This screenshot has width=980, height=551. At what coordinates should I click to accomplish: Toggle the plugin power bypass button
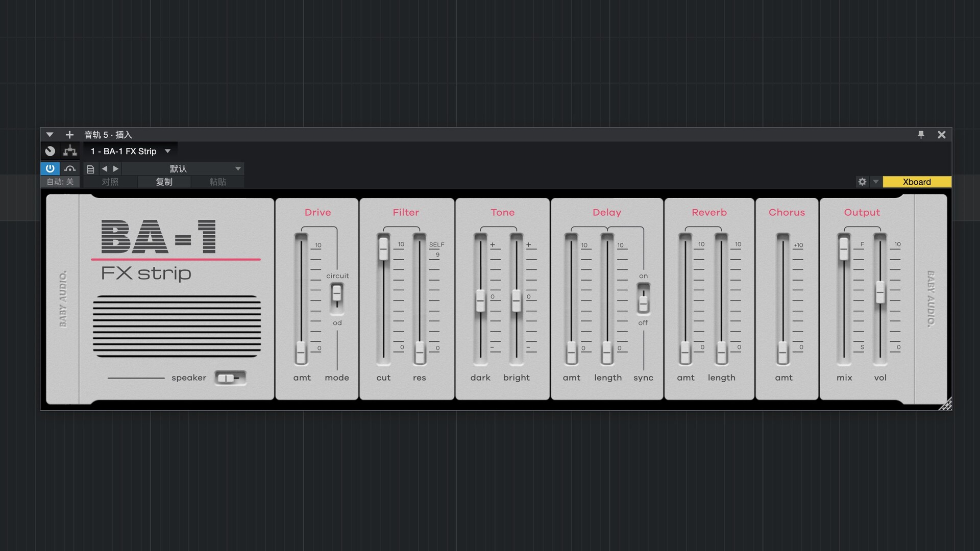coord(50,168)
